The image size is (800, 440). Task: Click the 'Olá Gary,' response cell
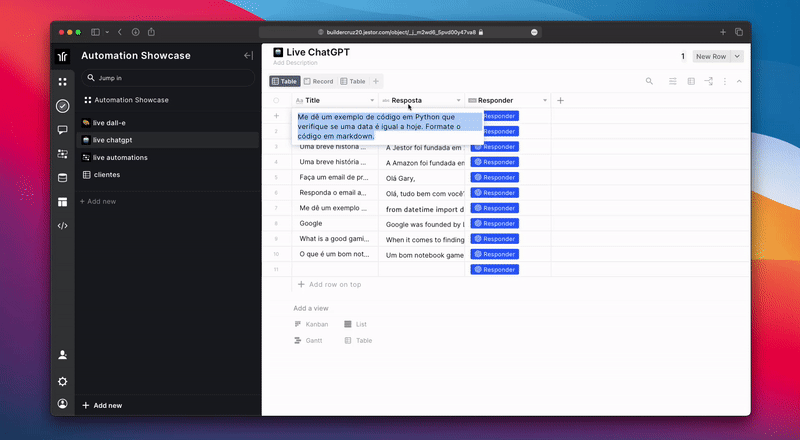pyautogui.click(x=421, y=178)
